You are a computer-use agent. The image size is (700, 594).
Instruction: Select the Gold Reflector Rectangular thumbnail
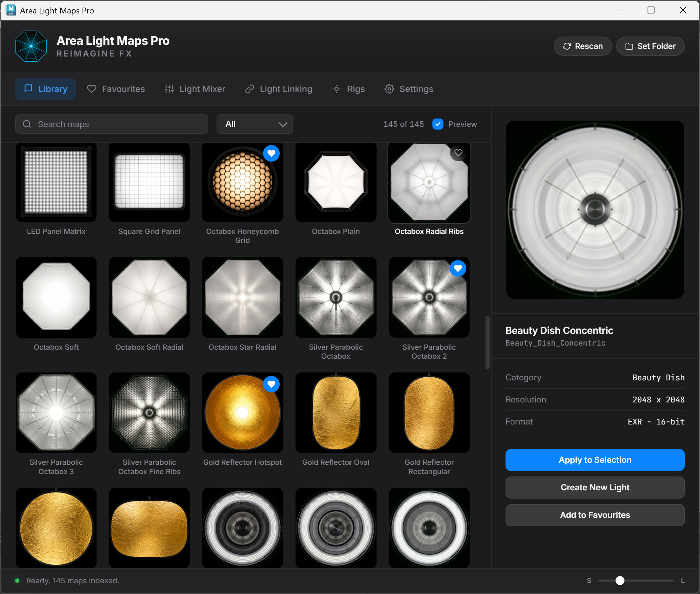click(x=429, y=413)
